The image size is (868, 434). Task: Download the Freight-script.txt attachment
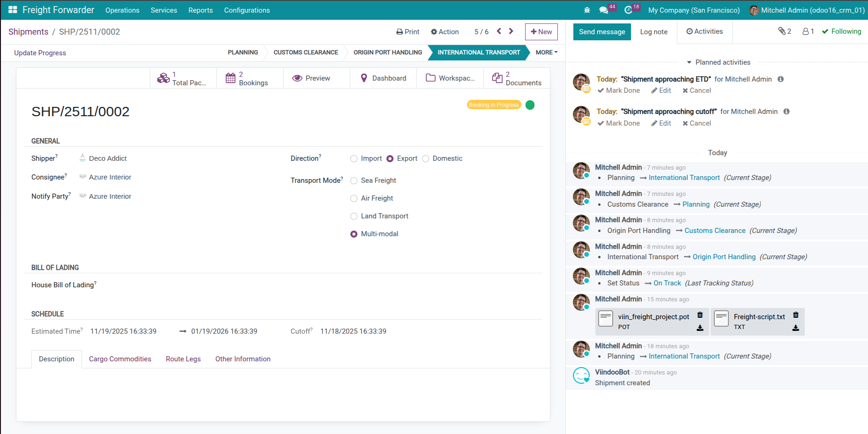click(796, 328)
